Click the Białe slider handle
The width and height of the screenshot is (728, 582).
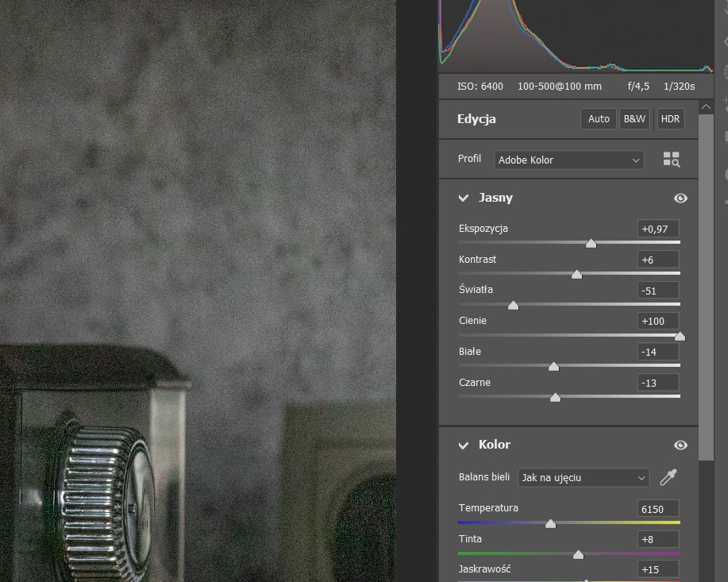coord(553,367)
